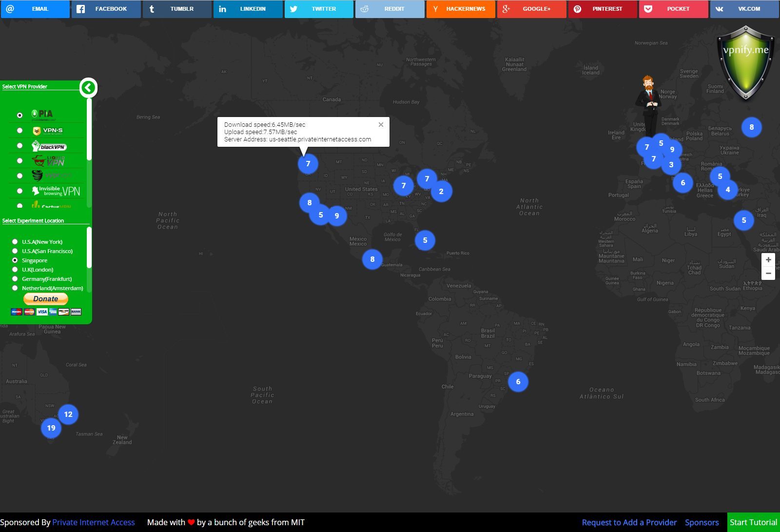Click the blackVPN logo

point(49,146)
